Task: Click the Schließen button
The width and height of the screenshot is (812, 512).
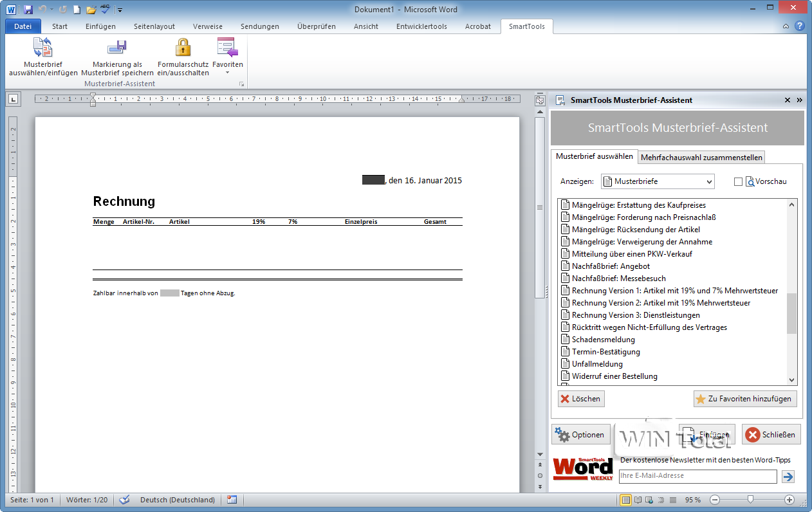Action: [771, 435]
